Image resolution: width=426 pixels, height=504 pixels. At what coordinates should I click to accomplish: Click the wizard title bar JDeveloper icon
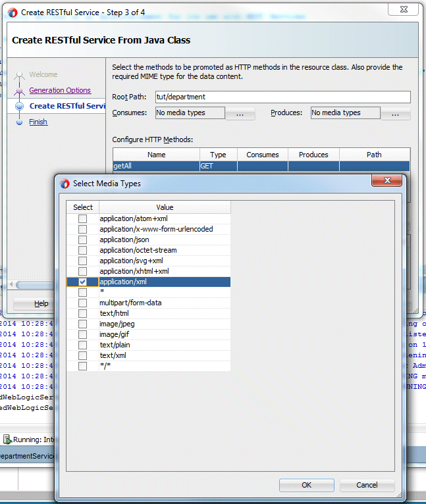pyautogui.click(x=13, y=13)
